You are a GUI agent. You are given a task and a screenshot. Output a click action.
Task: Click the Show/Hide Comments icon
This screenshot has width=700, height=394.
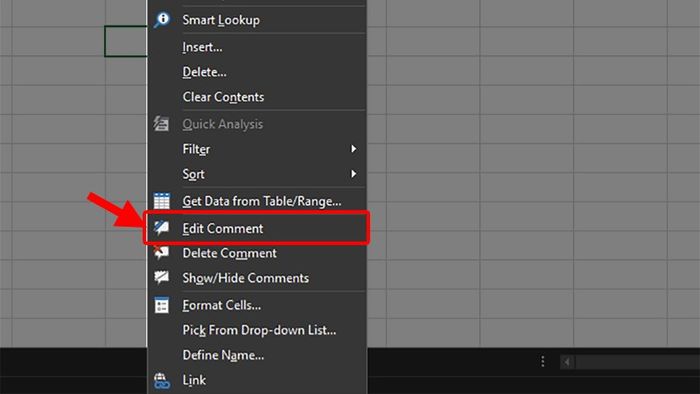[161, 278]
